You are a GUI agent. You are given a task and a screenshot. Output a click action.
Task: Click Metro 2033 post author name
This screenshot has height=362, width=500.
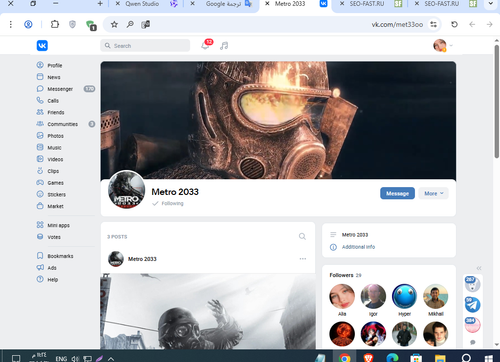142,259
